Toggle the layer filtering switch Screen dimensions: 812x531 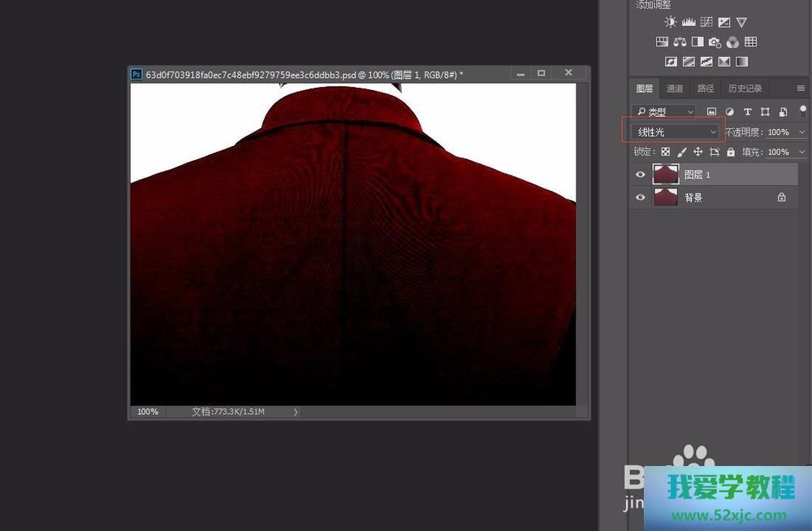[x=803, y=110]
